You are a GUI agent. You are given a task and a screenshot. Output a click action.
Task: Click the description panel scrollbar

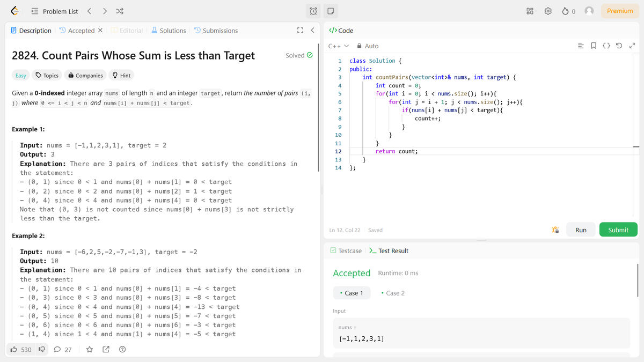[319, 107]
